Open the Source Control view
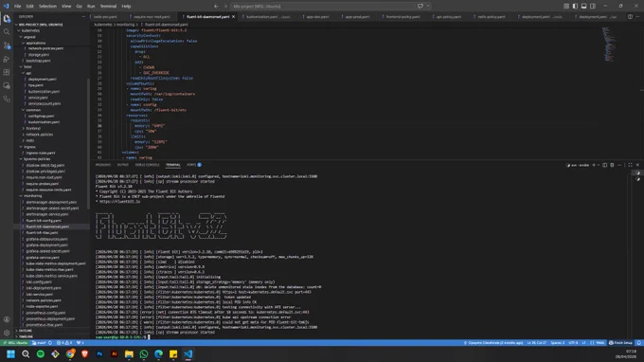Viewport: 644px width, 362px height. [7, 45]
